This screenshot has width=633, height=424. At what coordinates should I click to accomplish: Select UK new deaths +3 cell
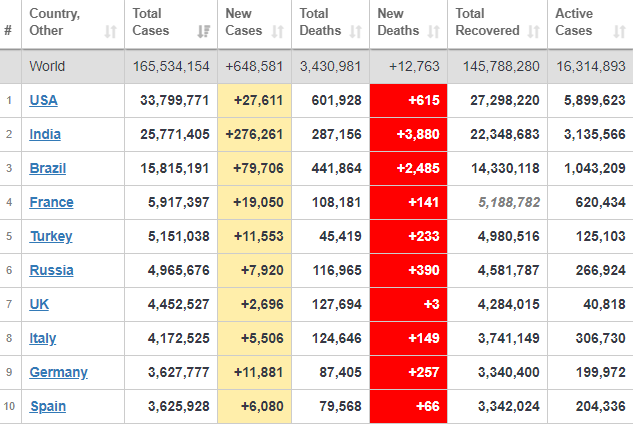click(409, 304)
